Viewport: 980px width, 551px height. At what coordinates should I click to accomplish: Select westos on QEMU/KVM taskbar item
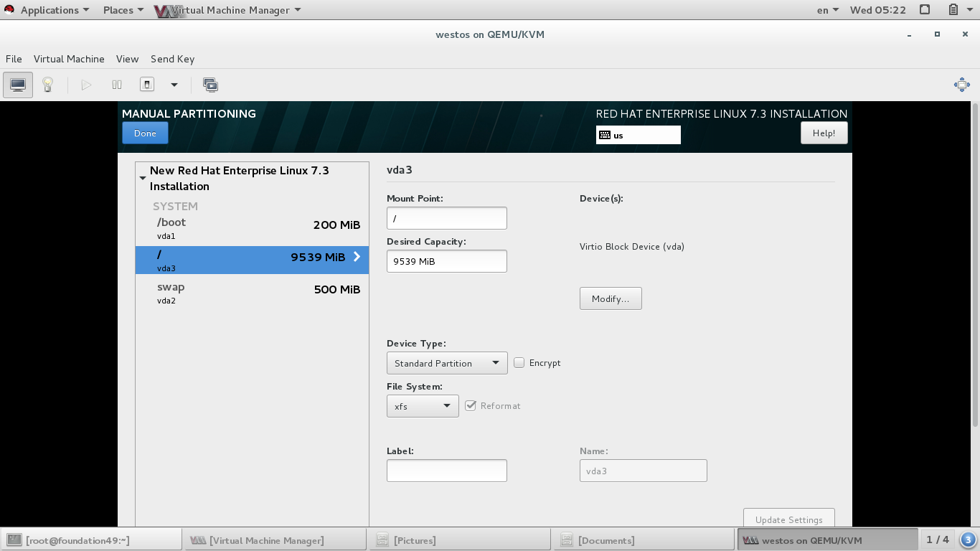point(827,540)
